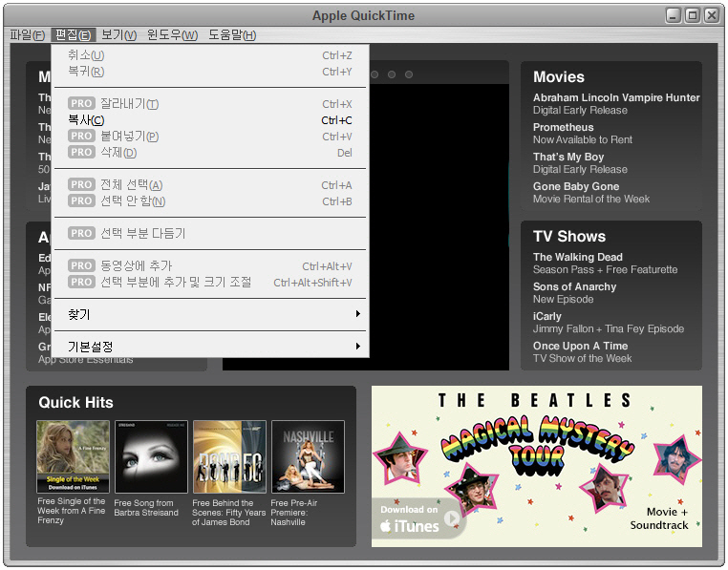This screenshot has height=570, width=728.
Task: Minimize the Apple QuickTime window
Action: point(674,15)
